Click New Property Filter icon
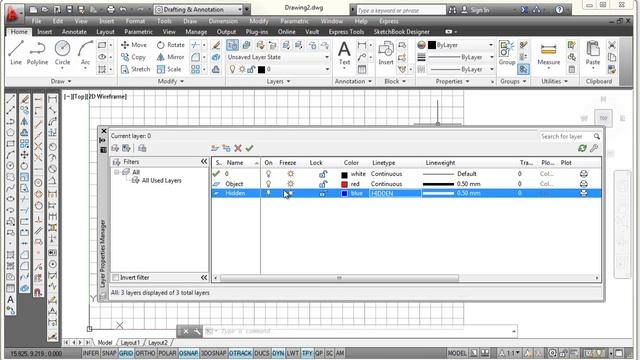This screenshot has height=360, width=640. (115, 148)
